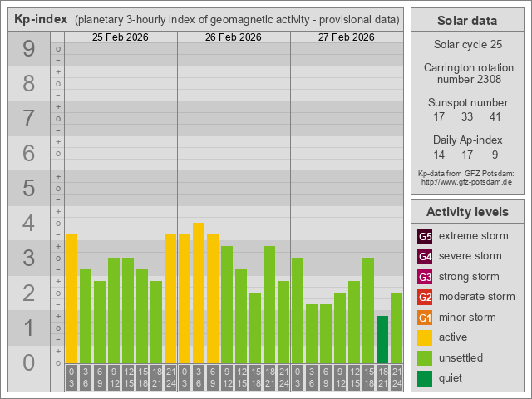The height and width of the screenshot is (399, 532).
Task: Click the yellow 'active' legend swatch
Action: 425,337
